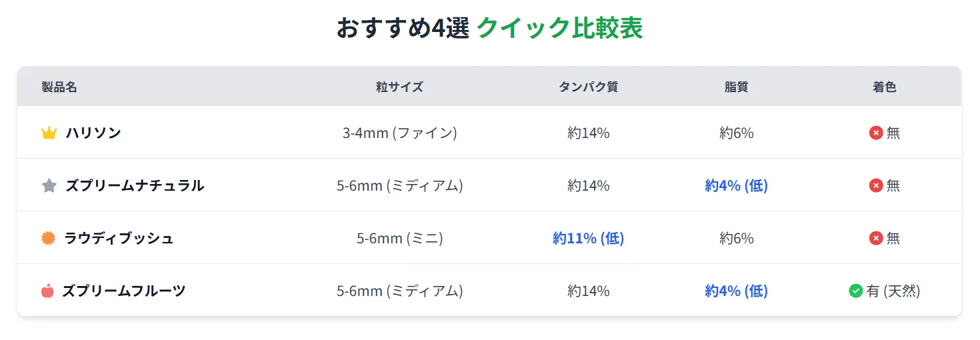980x340 pixels.
Task: Select the タンパク質 column header
Action: tap(588, 87)
